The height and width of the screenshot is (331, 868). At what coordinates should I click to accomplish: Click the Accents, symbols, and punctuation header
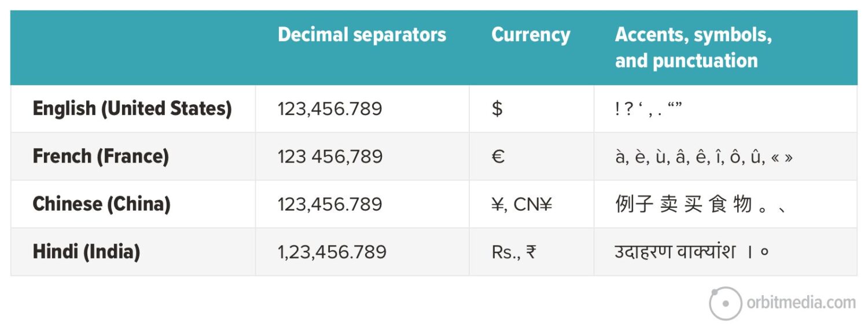(x=693, y=47)
